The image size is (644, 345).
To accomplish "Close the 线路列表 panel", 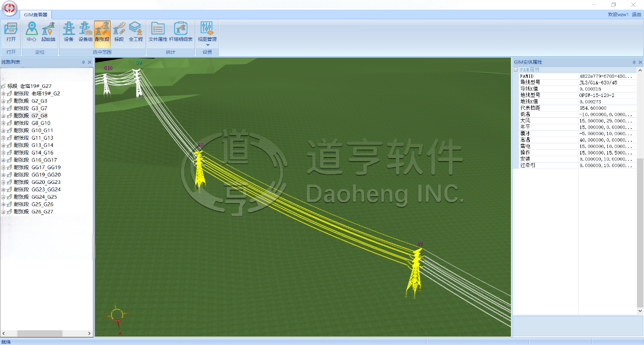I will pos(89,62).
